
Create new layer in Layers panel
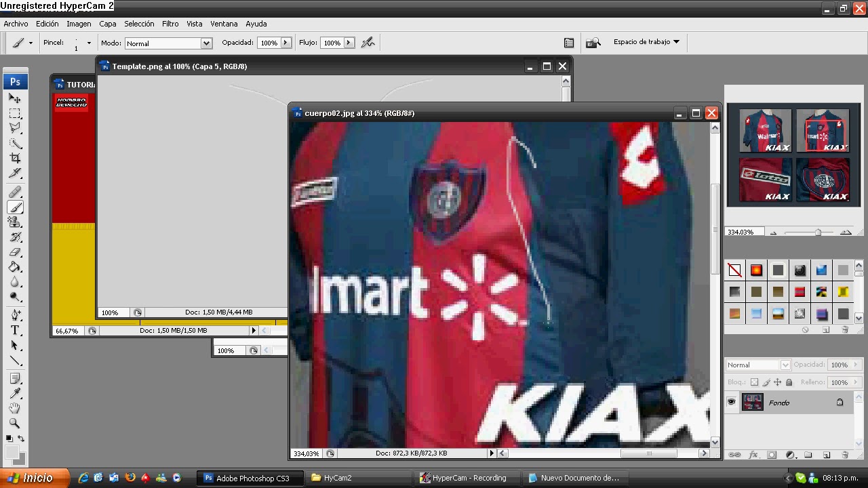point(827,455)
